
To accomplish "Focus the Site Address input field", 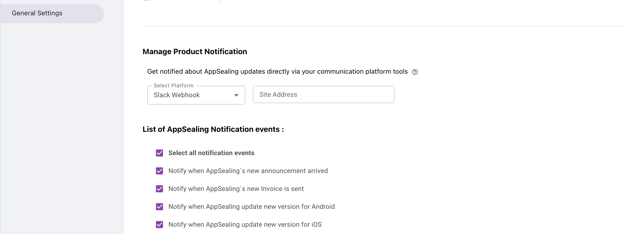I will pos(323,95).
